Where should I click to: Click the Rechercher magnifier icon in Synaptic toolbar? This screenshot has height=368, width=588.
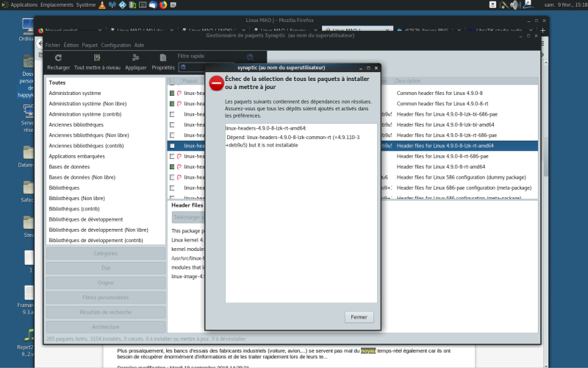(x=250, y=57)
